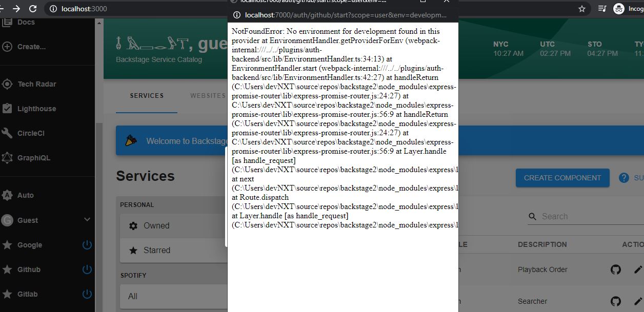Open CircleCI from sidebar label
Screen dimensions: 644x312
pos(31,133)
